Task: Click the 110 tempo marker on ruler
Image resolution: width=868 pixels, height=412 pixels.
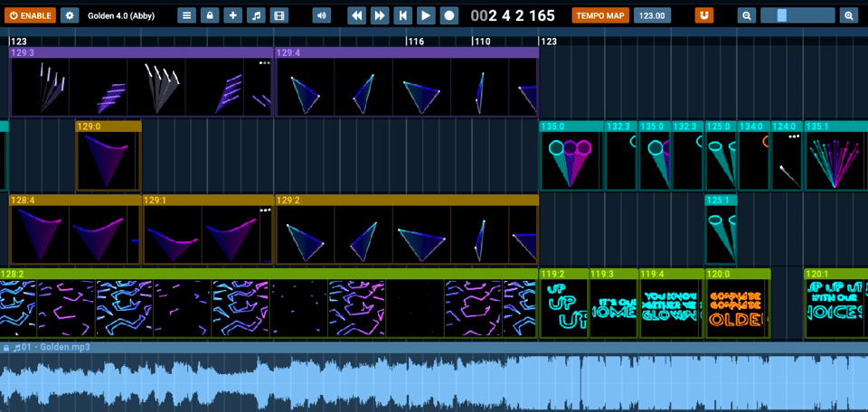Action: point(482,42)
